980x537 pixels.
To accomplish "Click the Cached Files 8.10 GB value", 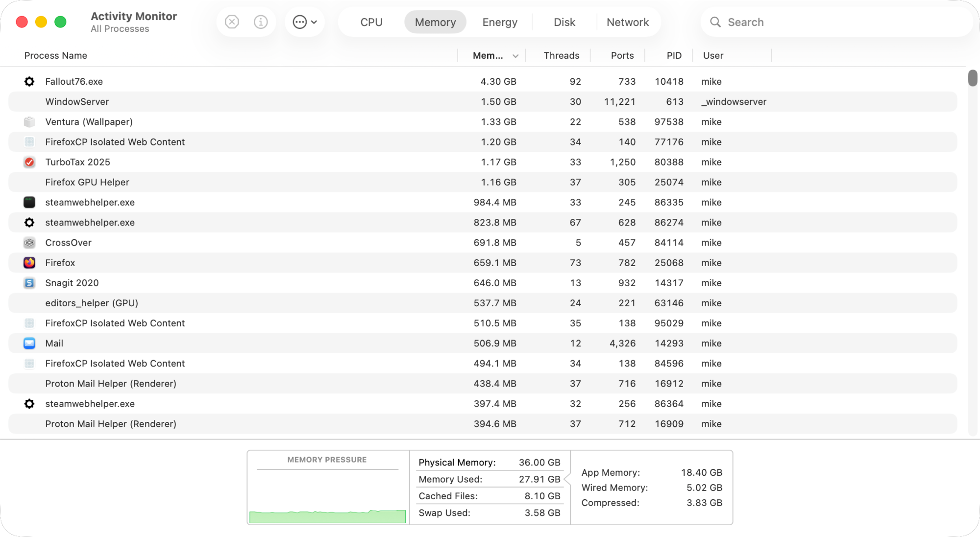I will point(542,496).
